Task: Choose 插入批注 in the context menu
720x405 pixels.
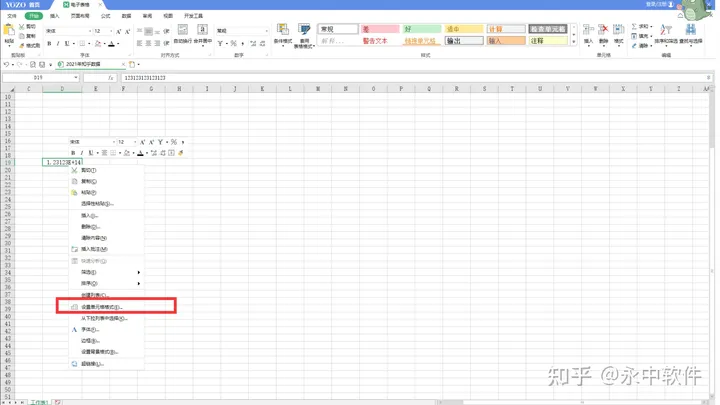Action: click(107, 249)
